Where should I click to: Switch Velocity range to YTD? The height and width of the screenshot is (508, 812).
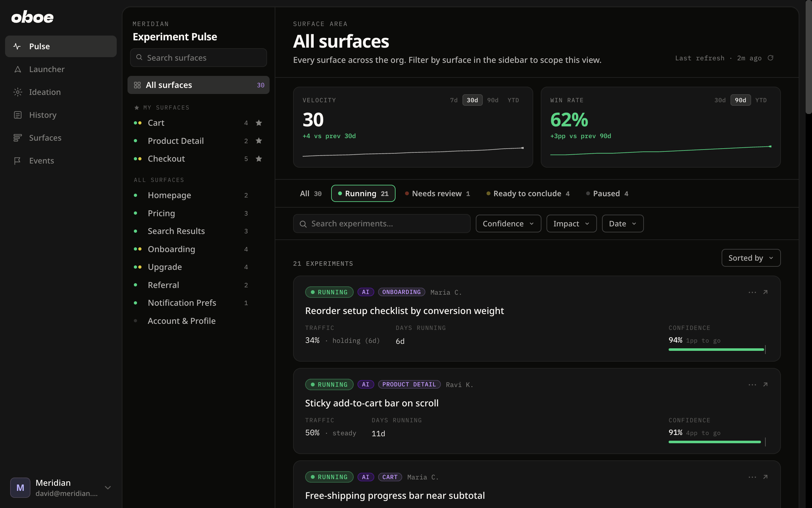(x=513, y=100)
